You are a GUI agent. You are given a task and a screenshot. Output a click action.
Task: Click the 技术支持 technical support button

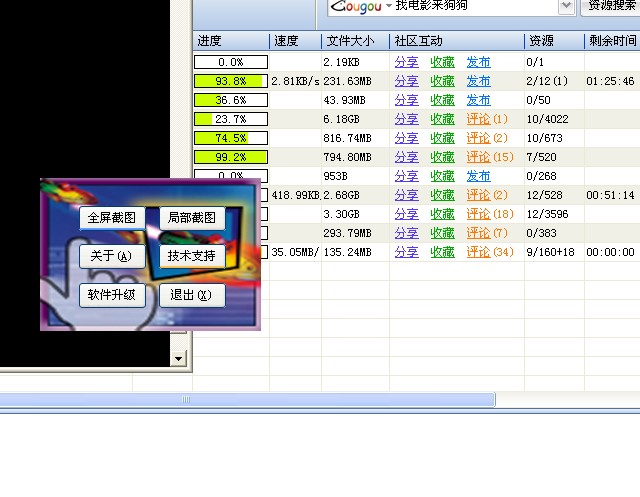pyautogui.click(x=192, y=255)
